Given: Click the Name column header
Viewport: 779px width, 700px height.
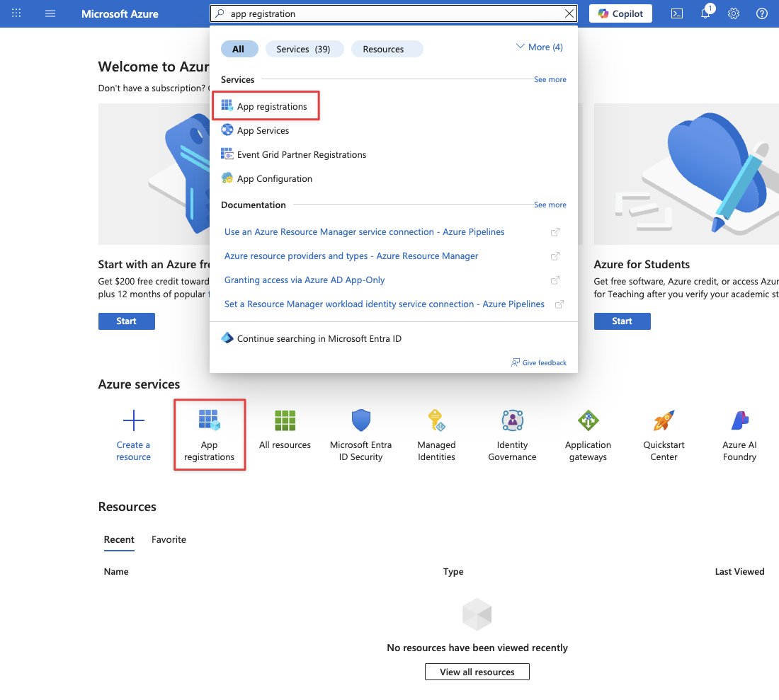Looking at the screenshot, I should 116,571.
